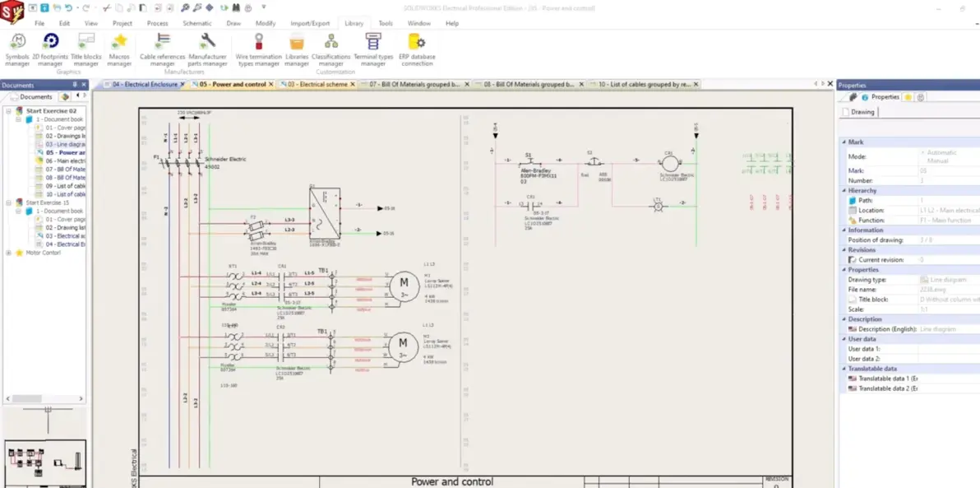
Task: Open the Symbols manager
Action: [x=17, y=49]
